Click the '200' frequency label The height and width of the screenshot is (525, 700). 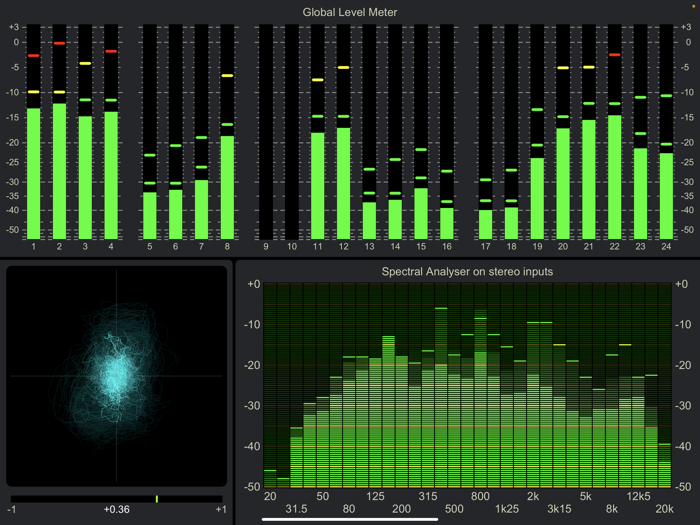pos(401,509)
